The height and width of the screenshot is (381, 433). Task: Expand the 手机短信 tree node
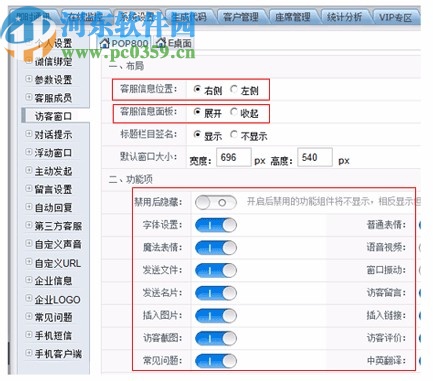point(29,334)
